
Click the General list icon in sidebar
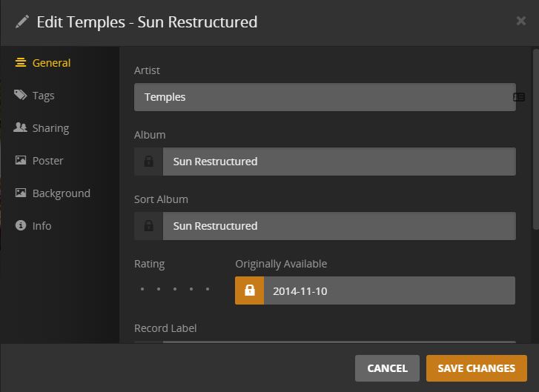[x=21, y=63]
